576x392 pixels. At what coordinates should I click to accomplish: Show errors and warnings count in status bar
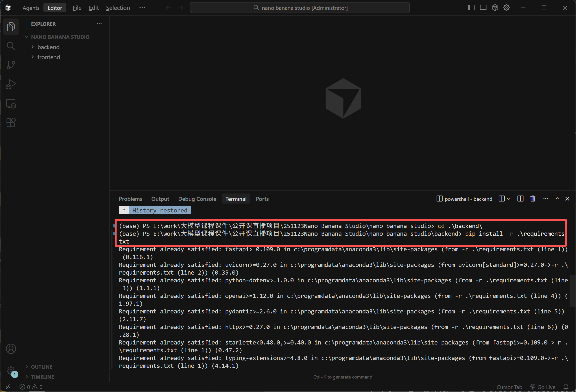click(x=31, y=387)
